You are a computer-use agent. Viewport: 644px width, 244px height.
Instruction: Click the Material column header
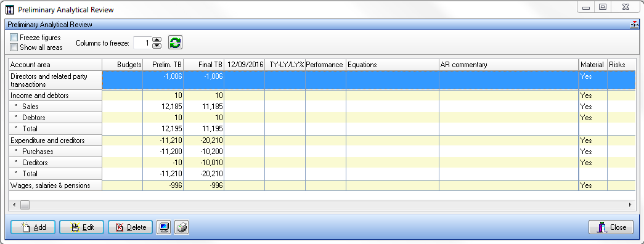pyautogui.click(x=593, y=65)
